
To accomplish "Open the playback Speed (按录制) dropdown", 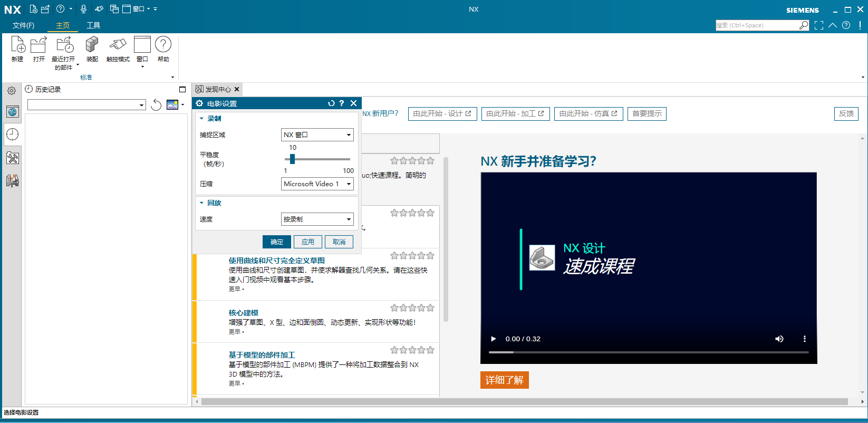I will pyautogui.click(x=317, y=219).
